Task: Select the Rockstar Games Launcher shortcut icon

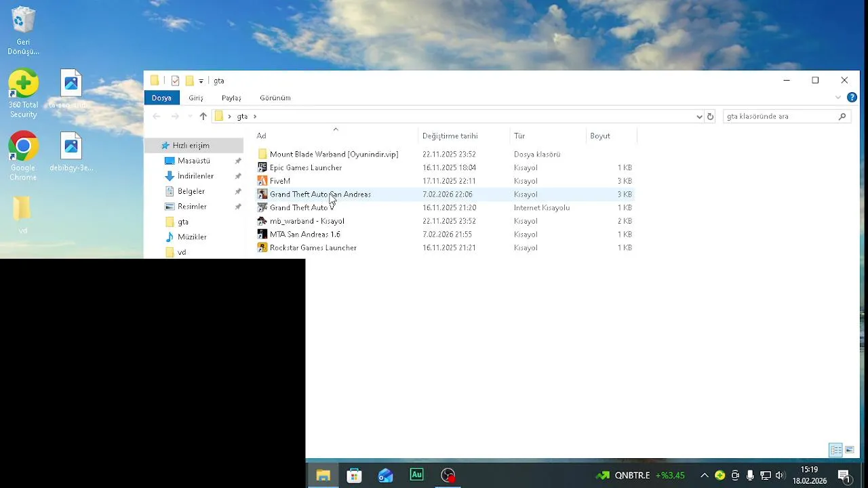Action: pyautogui.click(x=262, y=247)
